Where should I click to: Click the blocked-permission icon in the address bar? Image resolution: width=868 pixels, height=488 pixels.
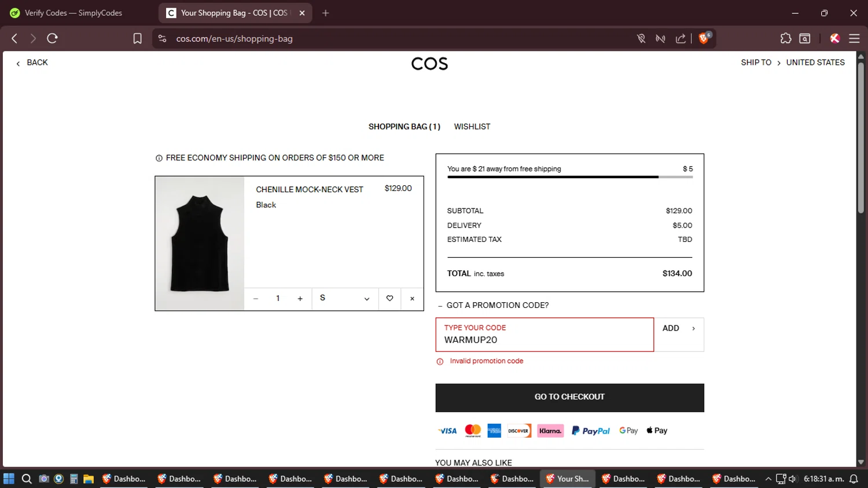(641, 38)
